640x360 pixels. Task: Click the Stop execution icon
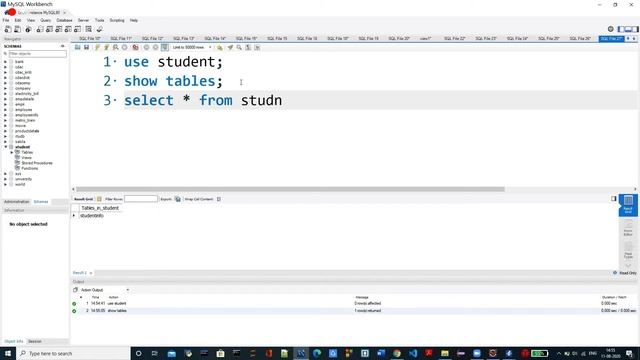pyautogui.click(x=124, y=47)
